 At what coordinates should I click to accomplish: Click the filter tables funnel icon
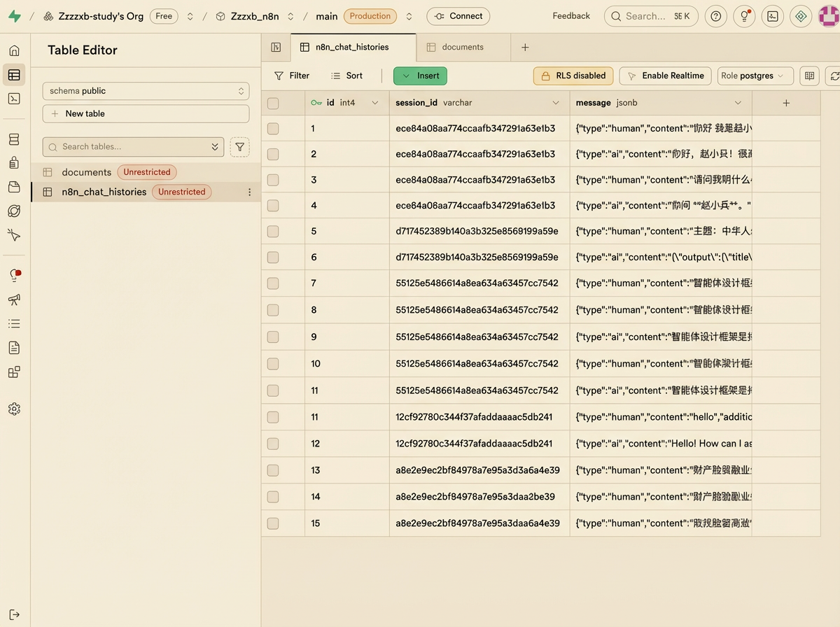click(239, 147)
